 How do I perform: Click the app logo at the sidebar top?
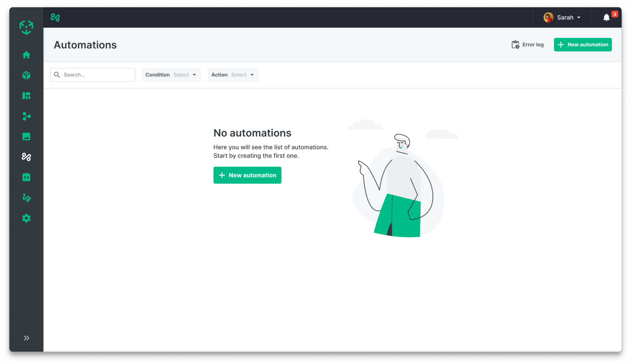pos(26,27)
